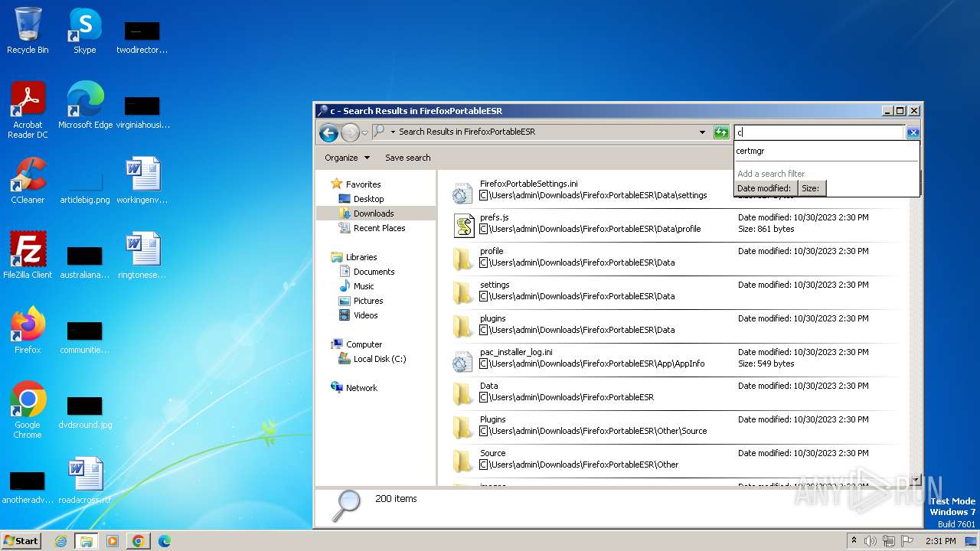Open Windows Media Player from the taskbar
Image resolution: width=980 pixels, height=551 pixels.
(x=113, y=541)
